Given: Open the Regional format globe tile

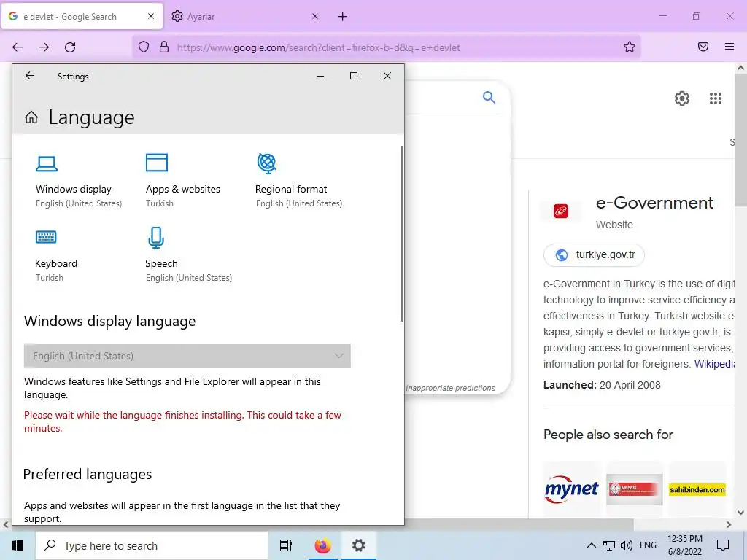Looking at the screenshot, I should [298, 181].
